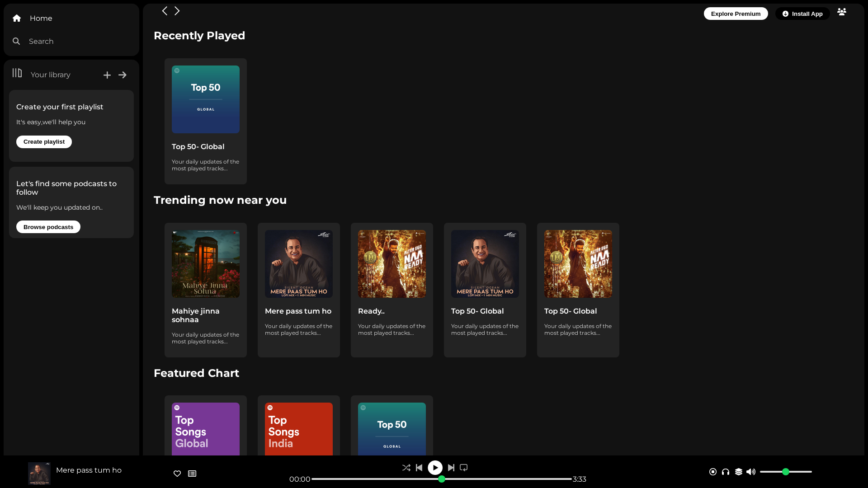Screen dimensions: 868x488
Task: Click the 3:33 track duration
Action: coord(580,479)
